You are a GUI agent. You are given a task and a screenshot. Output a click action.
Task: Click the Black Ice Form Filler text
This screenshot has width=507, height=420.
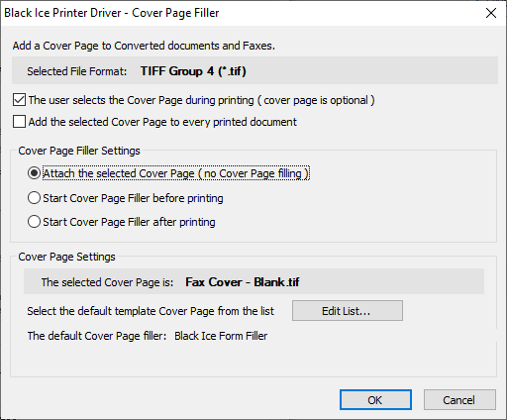click(221, 336)
